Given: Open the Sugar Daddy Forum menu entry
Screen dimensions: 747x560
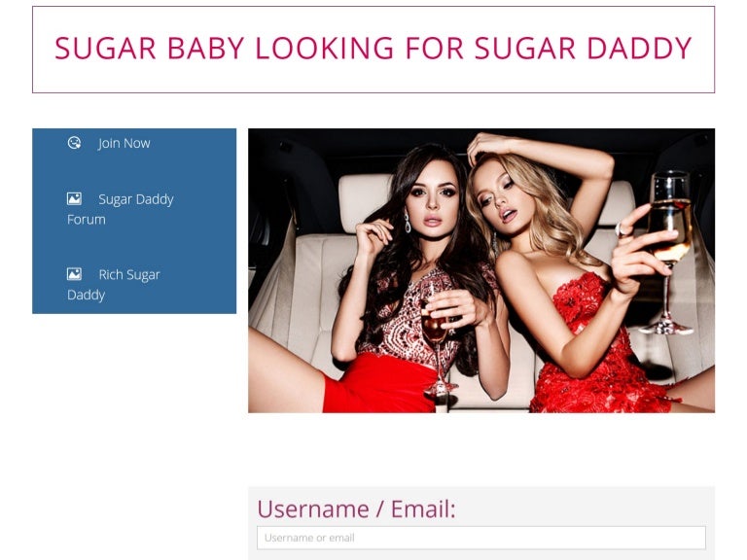Looking at the screenshot, I should [x=121, y=209].
